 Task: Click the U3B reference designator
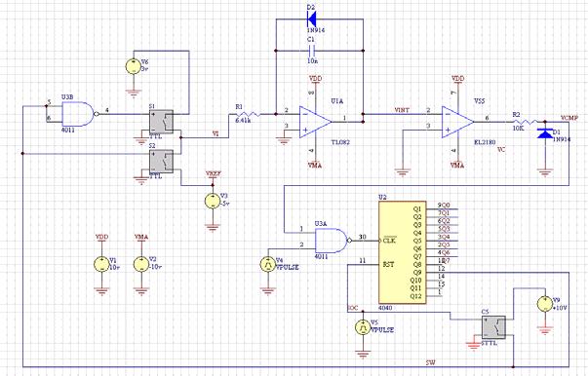67,97
